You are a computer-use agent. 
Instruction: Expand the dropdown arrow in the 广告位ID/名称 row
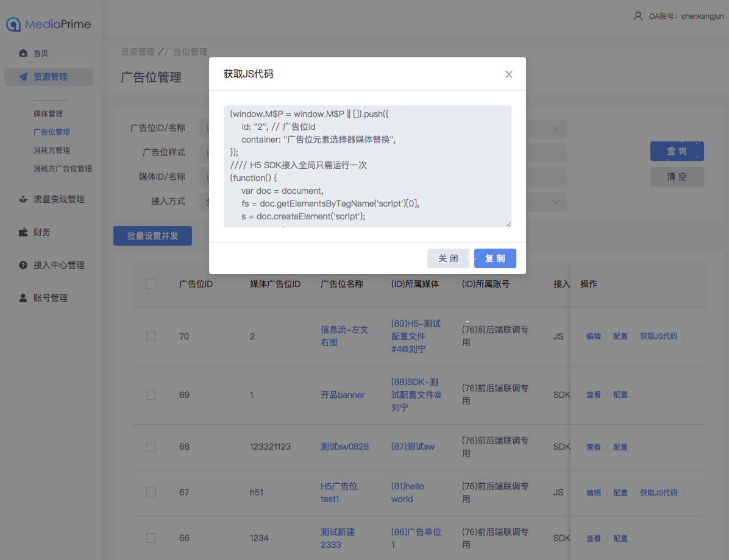(x=556, y=129)
